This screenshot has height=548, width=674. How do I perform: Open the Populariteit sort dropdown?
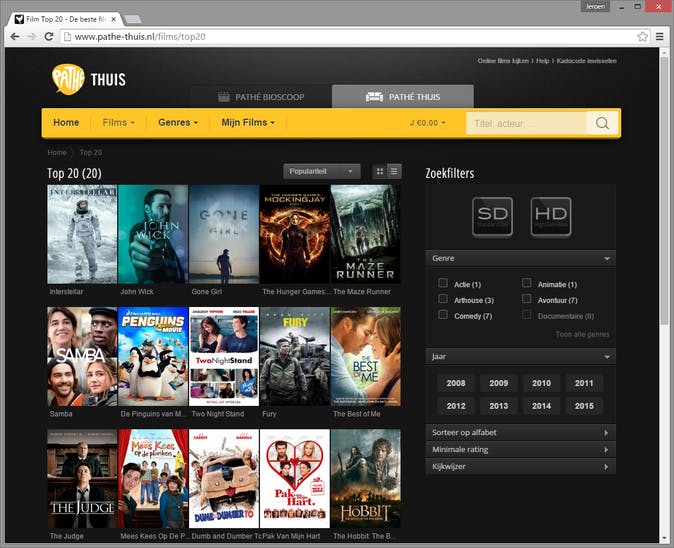tap(322, 171)
